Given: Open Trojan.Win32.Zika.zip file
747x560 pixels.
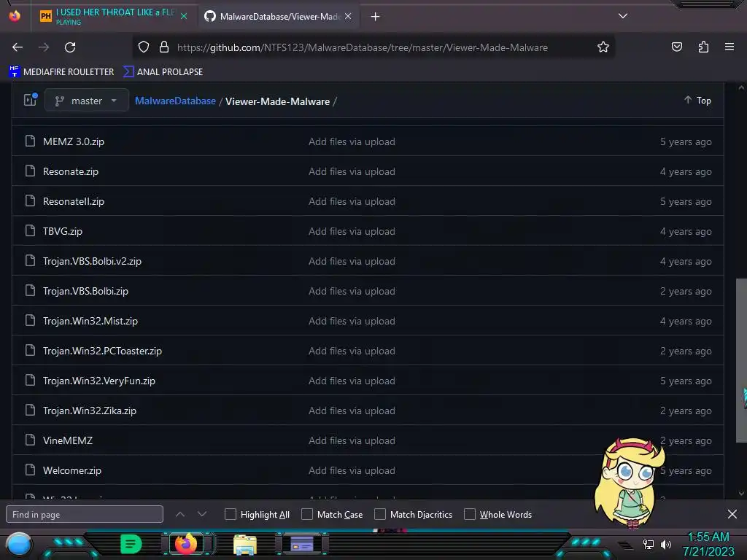Looking at the screenshot, I should pos(90,411).
